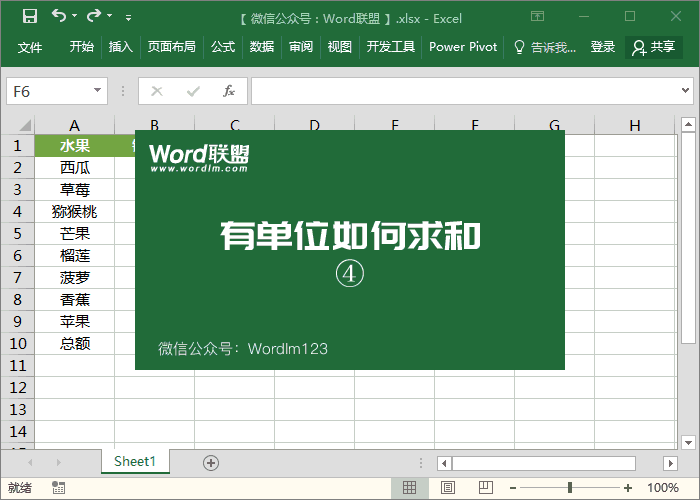Click cell containing 苹果

75,321
